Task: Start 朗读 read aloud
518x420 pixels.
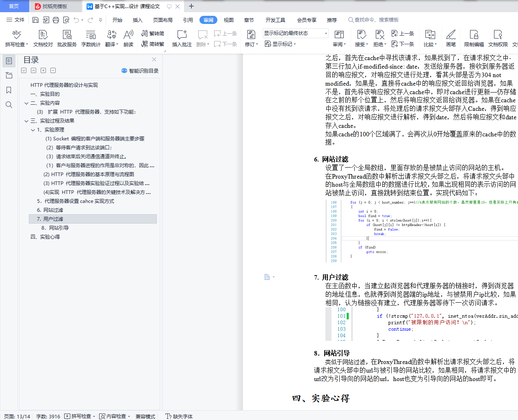Action: tap(128, 39)
